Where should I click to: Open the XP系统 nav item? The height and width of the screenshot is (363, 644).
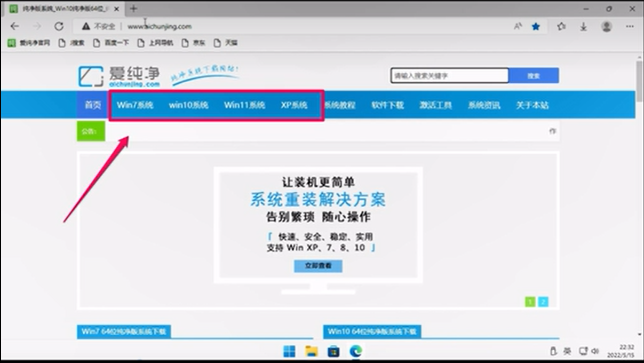pos(295,105)
